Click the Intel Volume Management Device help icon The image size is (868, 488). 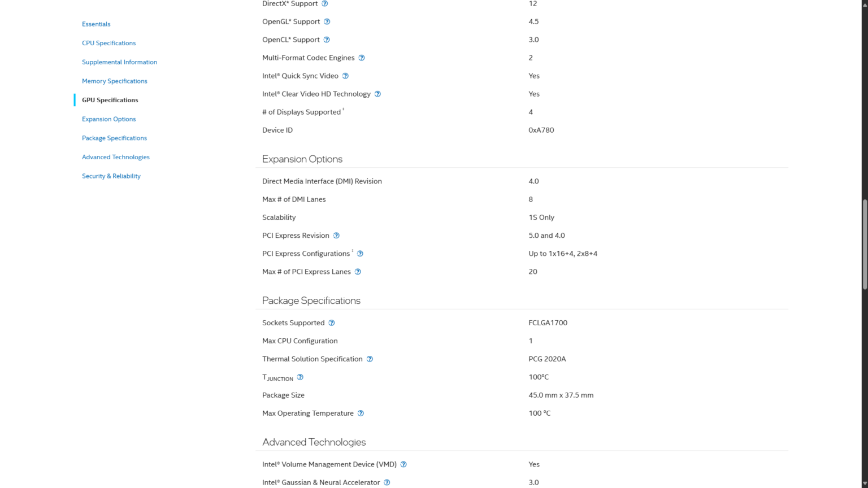tap(403, 464)
